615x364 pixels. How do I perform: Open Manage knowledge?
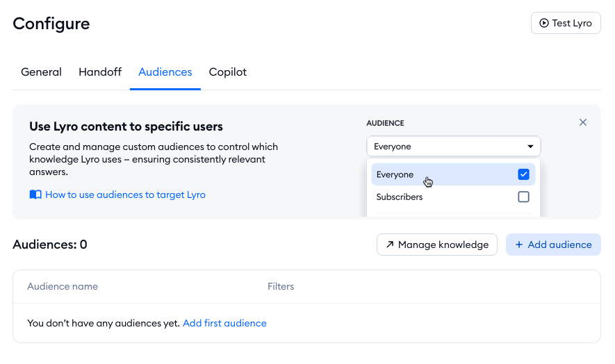click(437, 245)
